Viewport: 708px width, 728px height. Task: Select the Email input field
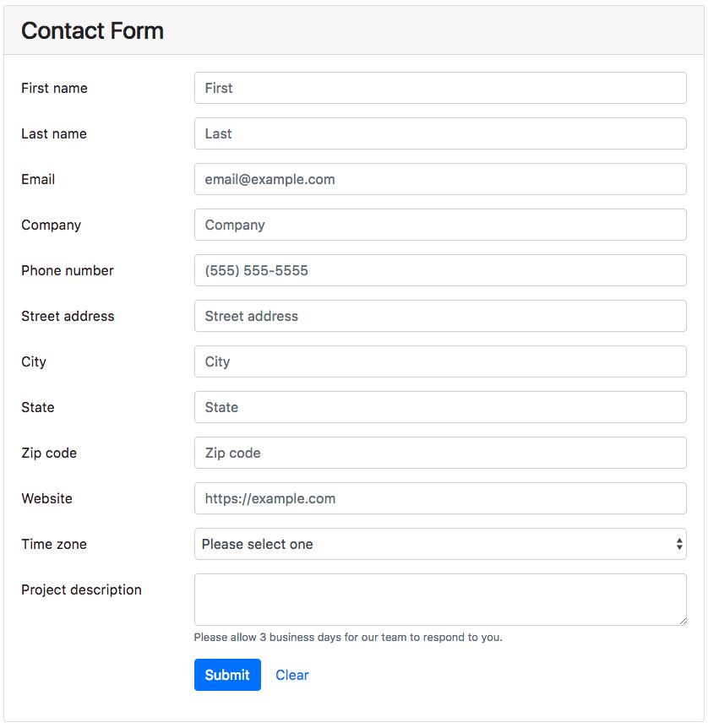(440, 179)
